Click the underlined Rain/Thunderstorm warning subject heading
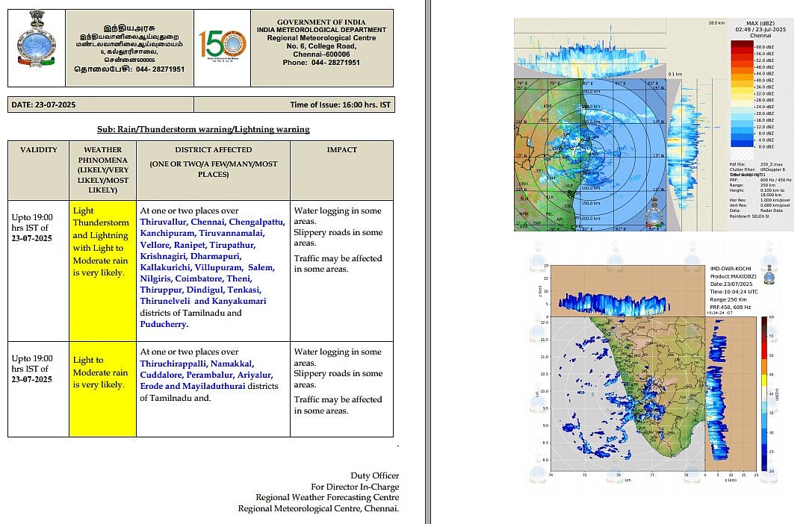Screen dimensions: 812x524 click(203, 129)
